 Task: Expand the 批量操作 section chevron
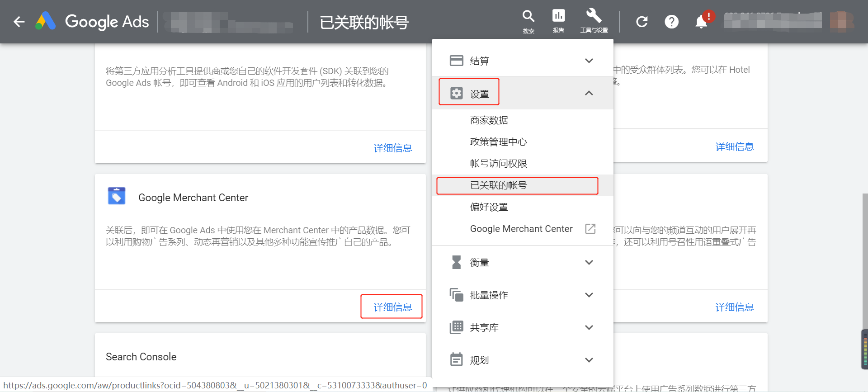[x=589, y=295]
